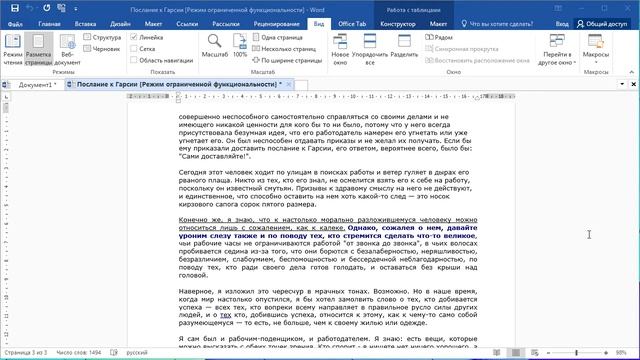Select print layout icon in status bar

[516, 352]
